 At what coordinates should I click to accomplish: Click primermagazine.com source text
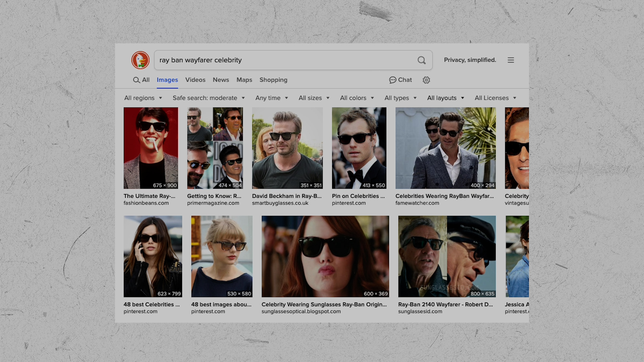point(213,203)
